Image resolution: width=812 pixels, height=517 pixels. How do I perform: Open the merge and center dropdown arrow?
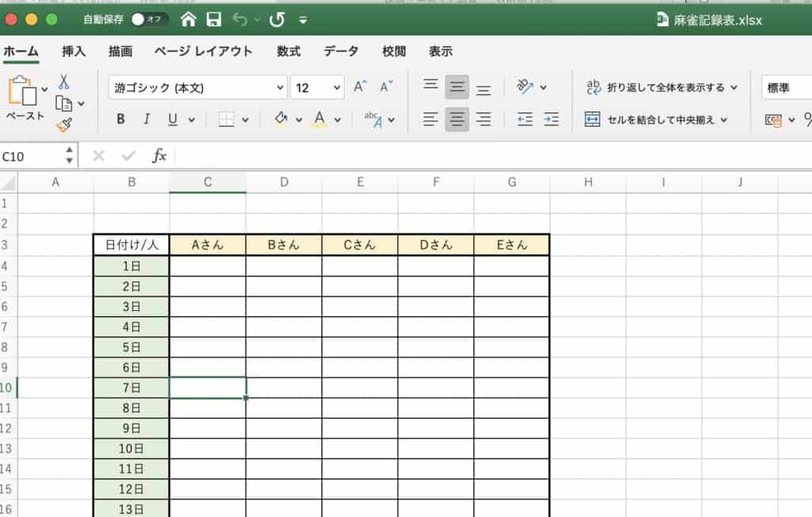click(724, 120)
